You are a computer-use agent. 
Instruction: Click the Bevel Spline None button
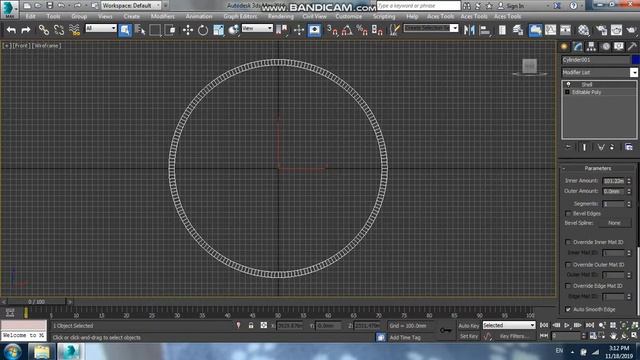(614, 223)
